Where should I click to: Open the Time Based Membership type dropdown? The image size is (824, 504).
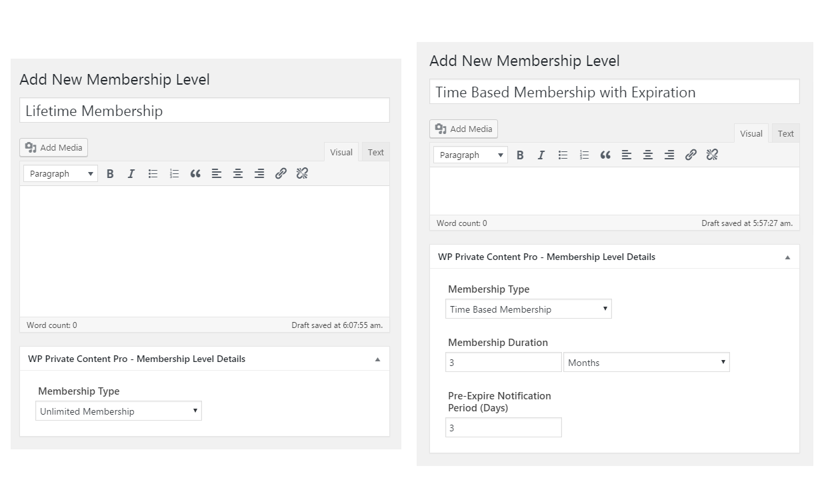[x=529, y=309]
